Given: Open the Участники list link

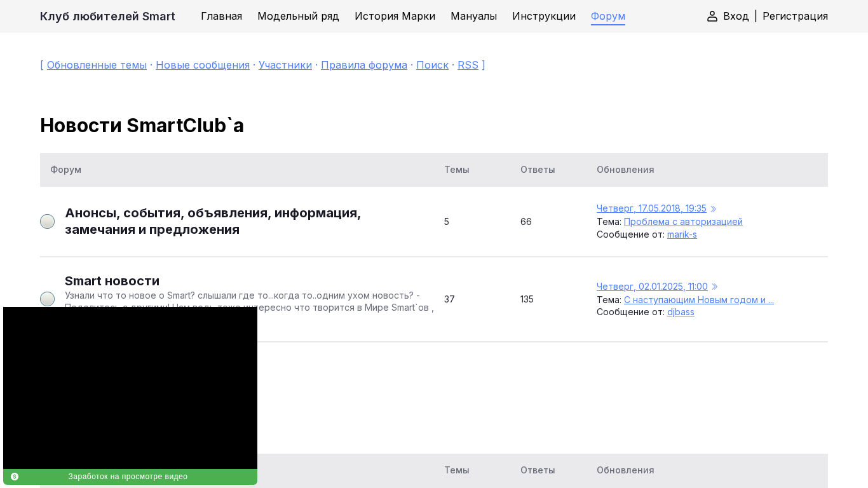Looking at the screenshot, I should point(285,65).
